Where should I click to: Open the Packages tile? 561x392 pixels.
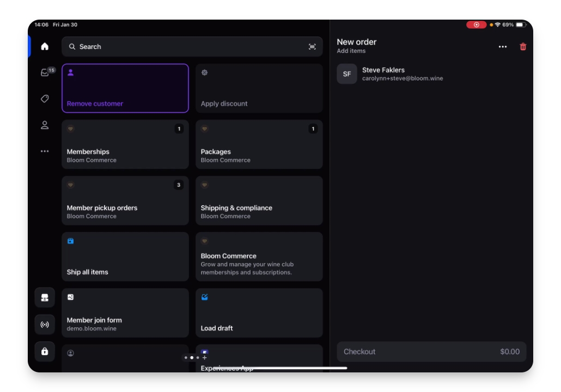[259, 144]
